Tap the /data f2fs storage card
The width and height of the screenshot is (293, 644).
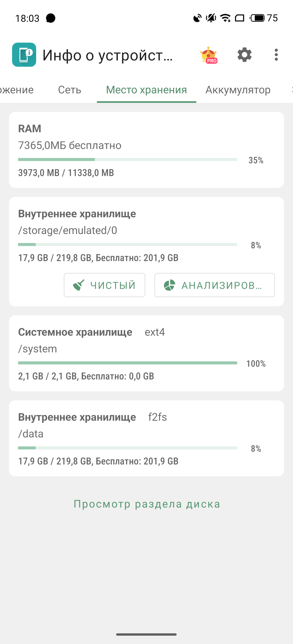[146, 438]
